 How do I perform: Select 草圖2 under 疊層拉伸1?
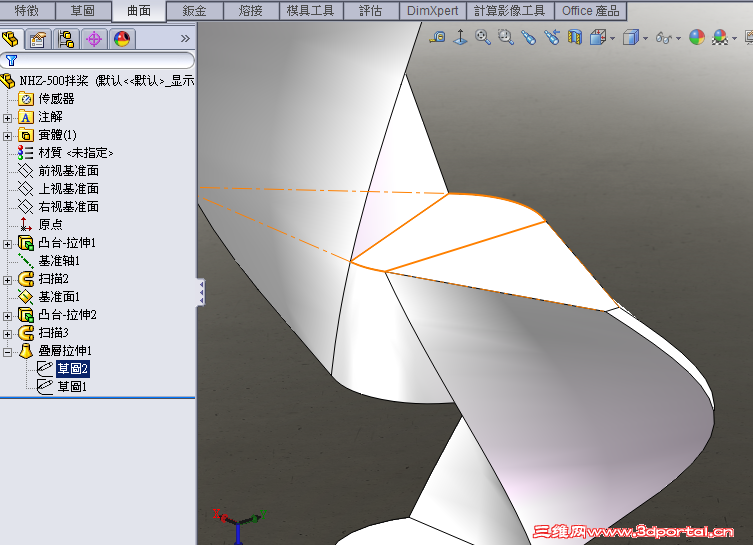(73, 369)
